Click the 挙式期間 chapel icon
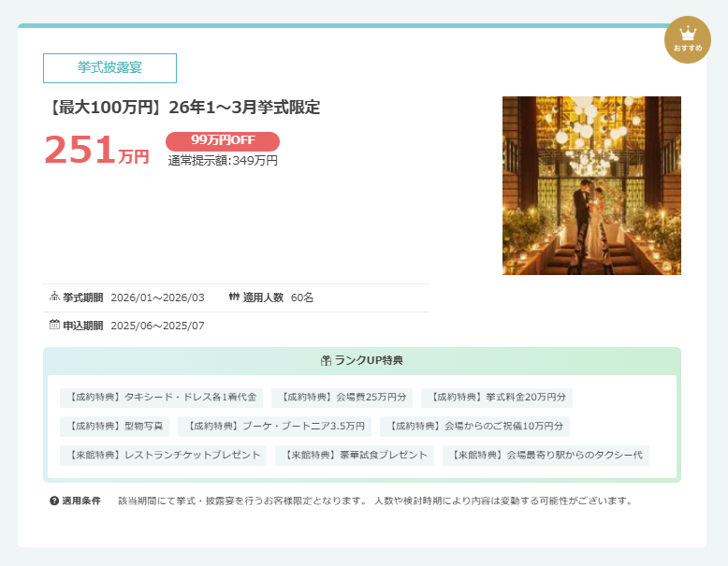Screen dimensions: 728x566 pos(54,297)
